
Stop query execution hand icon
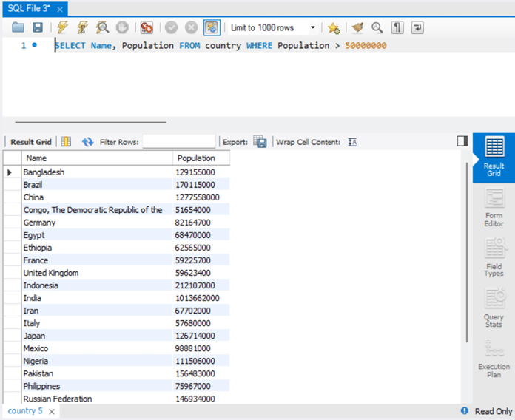(x=122, y=27)
